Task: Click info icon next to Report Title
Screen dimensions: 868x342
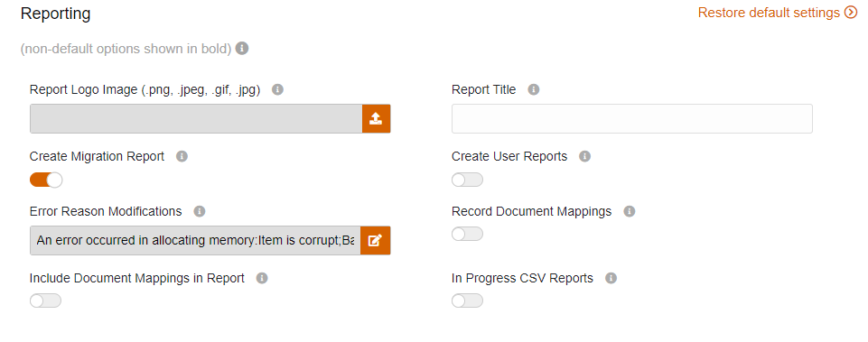Action: tap(534, 89)
